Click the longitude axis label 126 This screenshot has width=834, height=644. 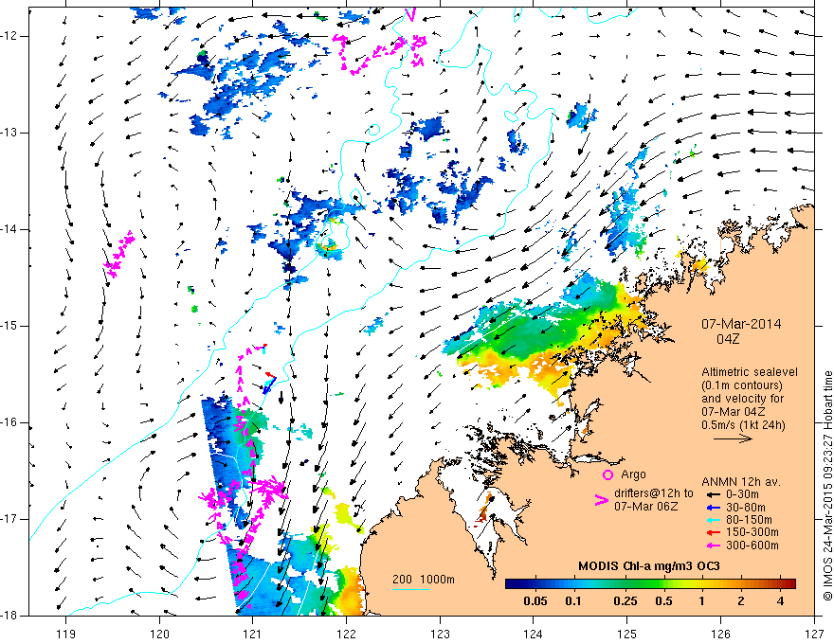pos(720,634)
